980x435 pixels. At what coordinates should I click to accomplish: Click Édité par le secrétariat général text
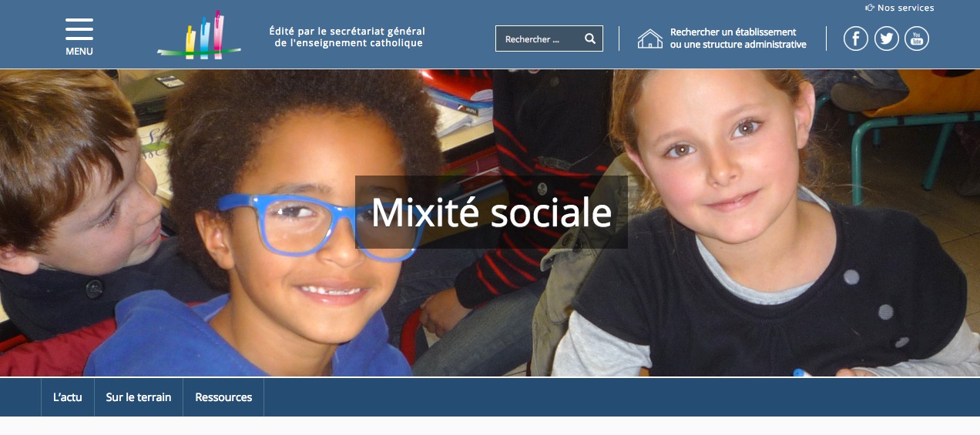point(347,32)
